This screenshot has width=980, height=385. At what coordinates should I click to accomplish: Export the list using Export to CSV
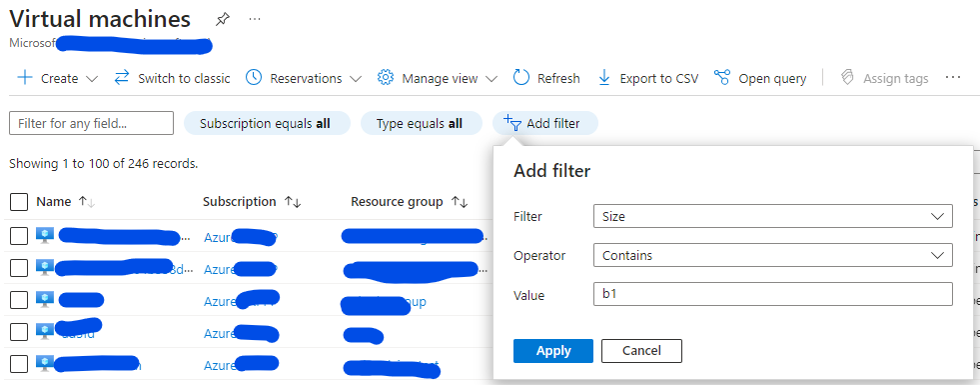pyautogui.click(x=647, y=78)
